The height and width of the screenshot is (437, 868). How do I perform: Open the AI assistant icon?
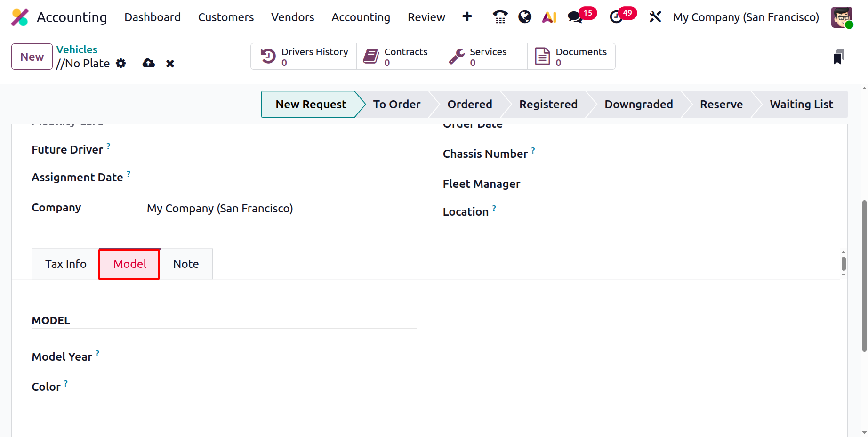tap(549, 17)
